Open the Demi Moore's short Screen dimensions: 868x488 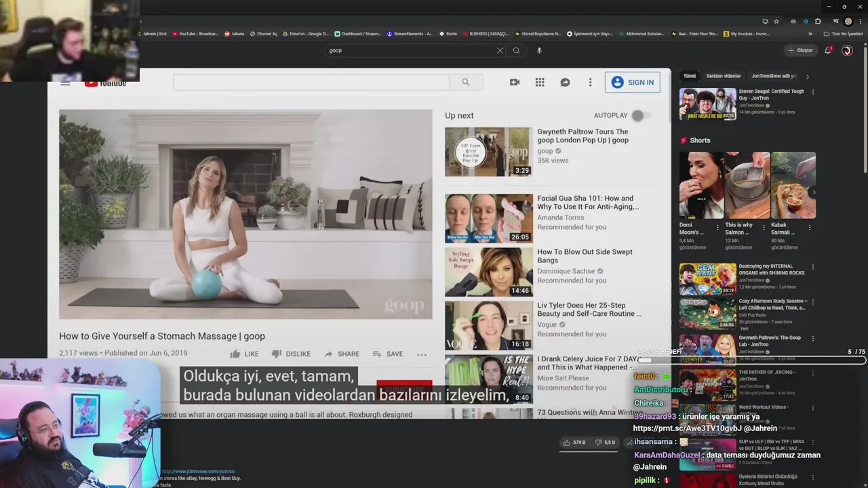point(701,185)
